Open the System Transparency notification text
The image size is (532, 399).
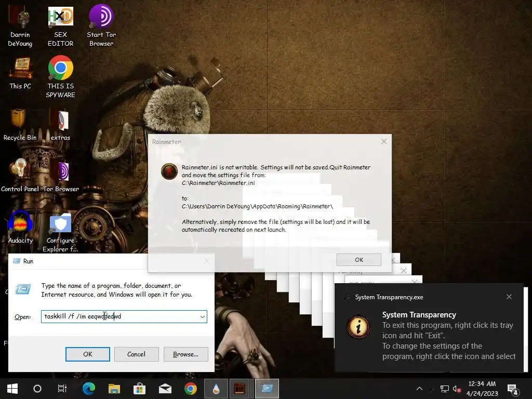[448, 336]
